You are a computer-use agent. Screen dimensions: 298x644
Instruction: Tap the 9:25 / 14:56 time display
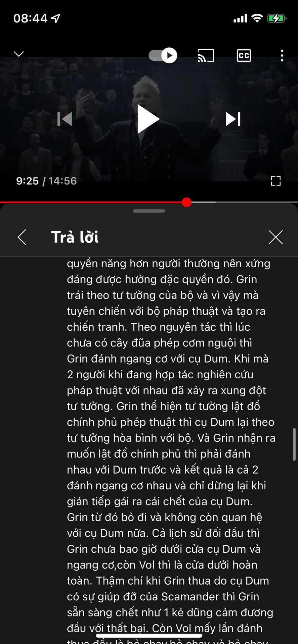[x=46, y=181]
